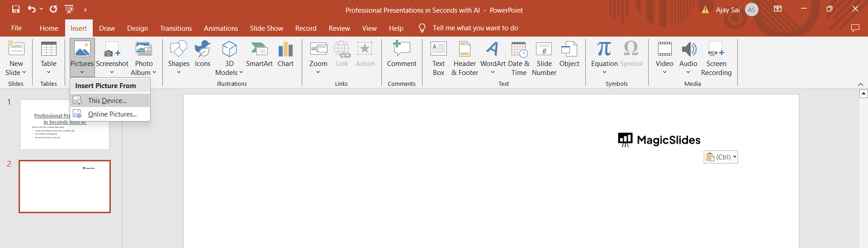Expand the Screenshot dropdown
The image size is (868, 248).
point(112,72)
